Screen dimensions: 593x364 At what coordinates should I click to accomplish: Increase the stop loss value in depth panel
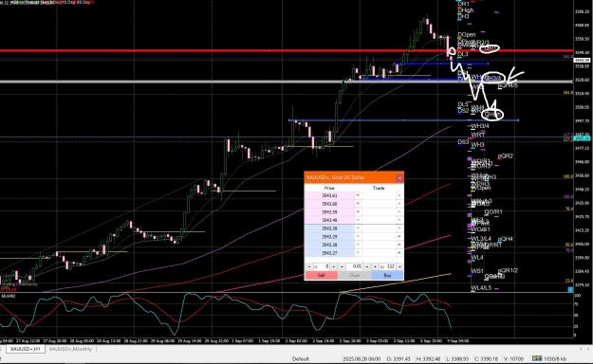pos(334,266)
